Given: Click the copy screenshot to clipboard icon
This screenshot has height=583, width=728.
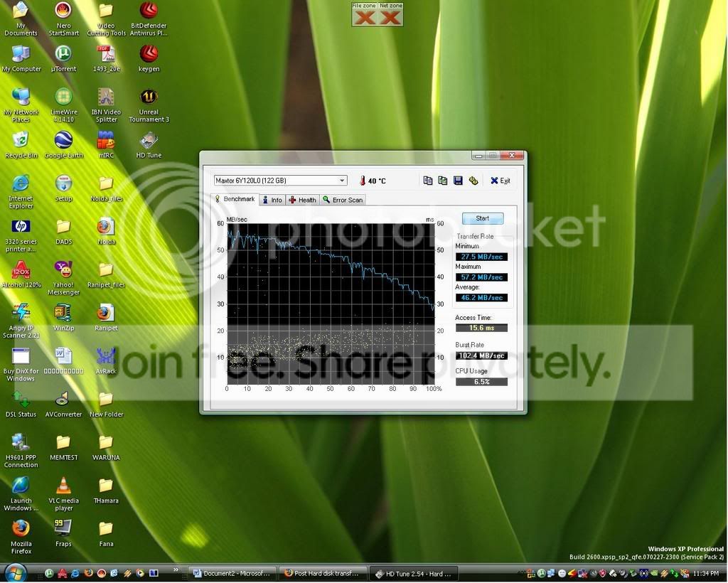Looking at the screenshot, I should click(x=442, y=181).
